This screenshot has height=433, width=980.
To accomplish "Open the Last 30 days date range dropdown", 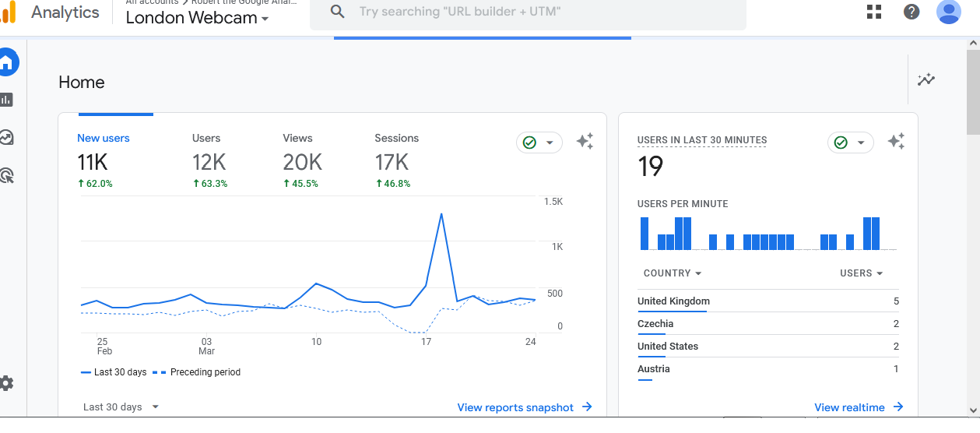I will coord(121,407).
